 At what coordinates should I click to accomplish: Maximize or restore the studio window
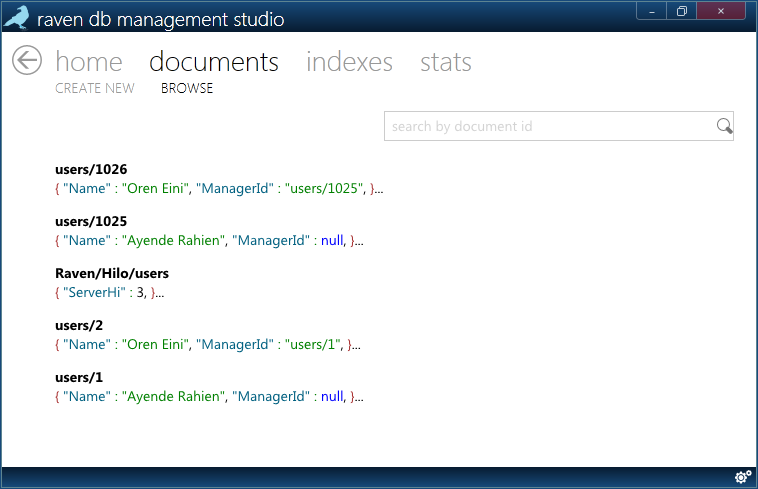coord(682,11)
